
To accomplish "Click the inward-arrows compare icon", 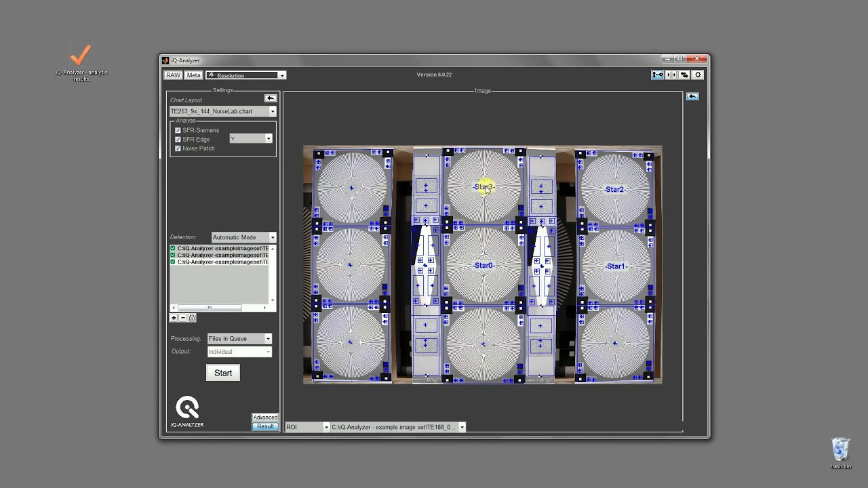I will [x=671, y=75].
